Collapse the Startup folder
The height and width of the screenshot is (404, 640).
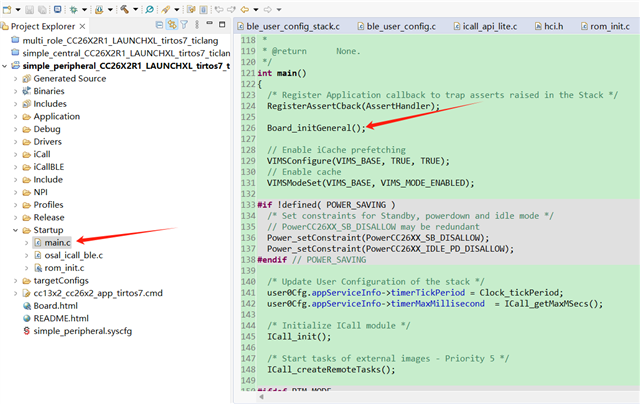click(x=16, y=230)
